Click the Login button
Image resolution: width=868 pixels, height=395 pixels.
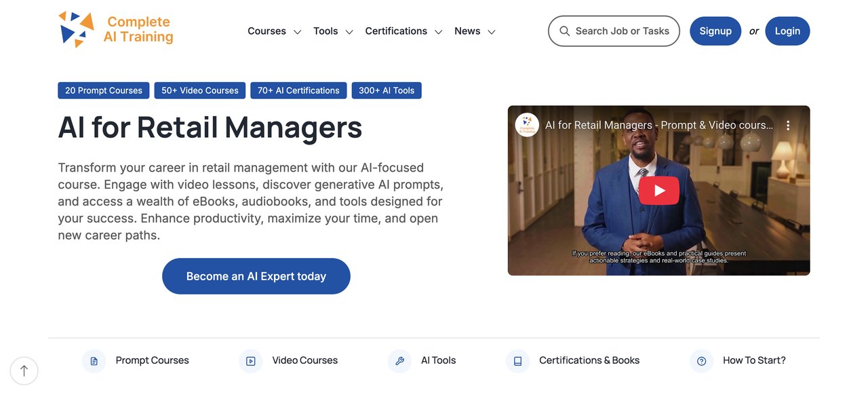787,31
